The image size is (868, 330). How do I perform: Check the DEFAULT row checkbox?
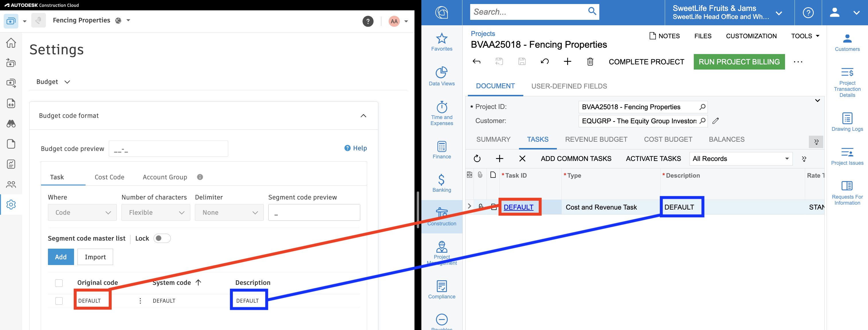59,301
